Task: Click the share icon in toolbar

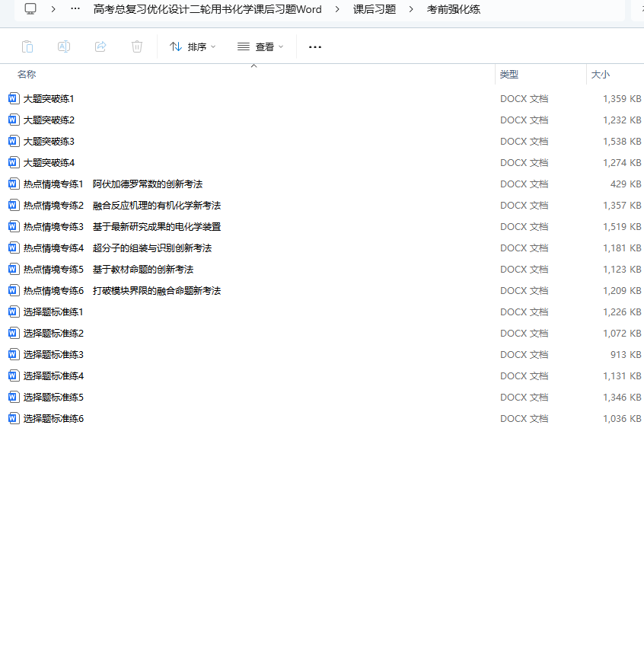Action: tap(100, 46)
